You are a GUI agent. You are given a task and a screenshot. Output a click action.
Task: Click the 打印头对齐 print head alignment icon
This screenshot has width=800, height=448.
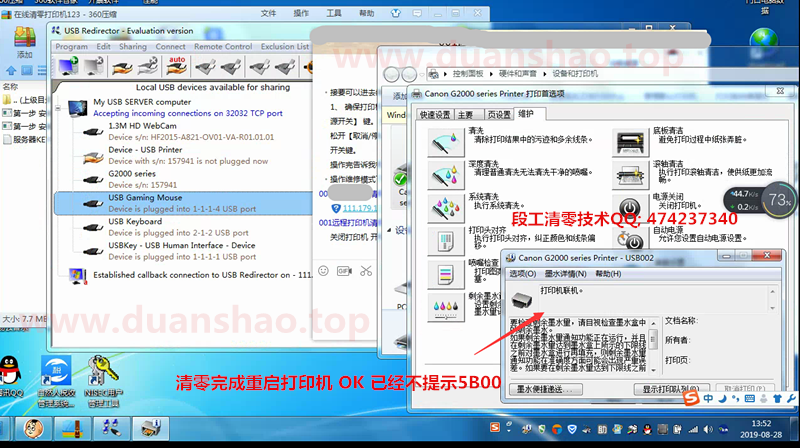(x=446, y=241)
